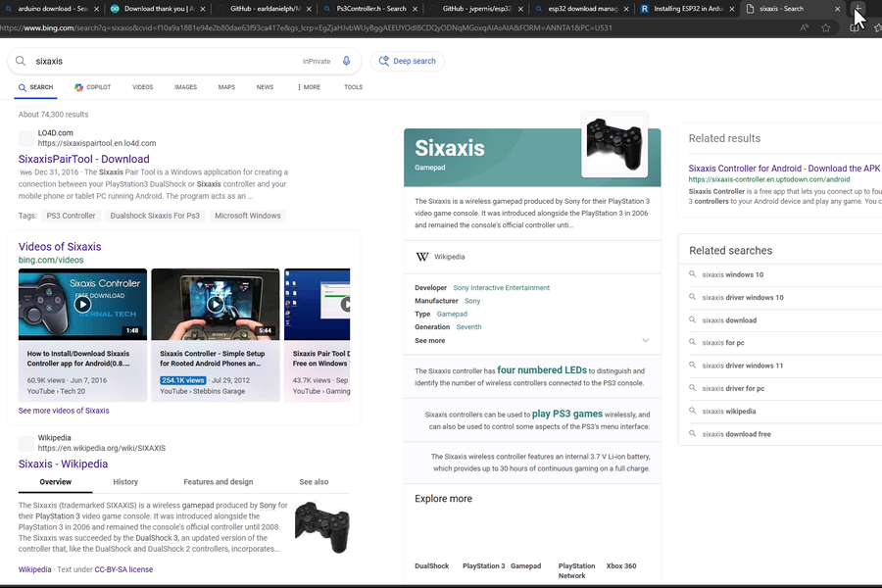This screenshot has width=882, height=588.
Task: Click the Wikipedia favicon beside en.wikipedia.org URL
Action: coord(25,443)
